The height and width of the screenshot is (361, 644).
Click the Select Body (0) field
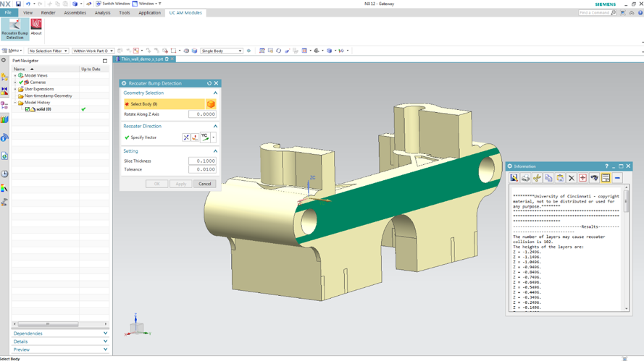click(x=164, y=104)
